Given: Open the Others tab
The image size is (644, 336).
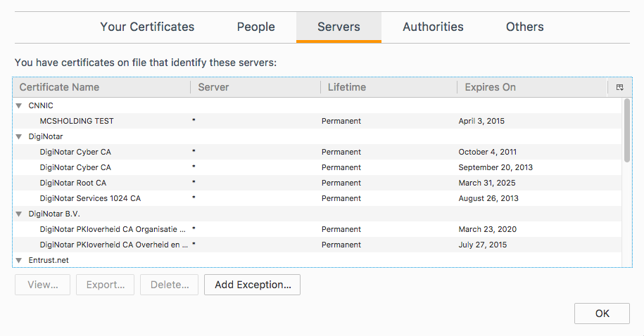Looking at the screenshot, I should [524, 27].
